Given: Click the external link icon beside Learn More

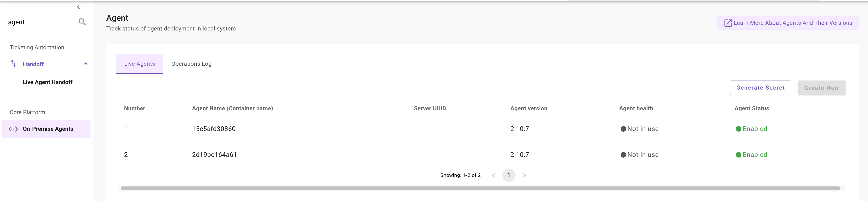Looking at the screenshot, I should click(x=728, y=23).
